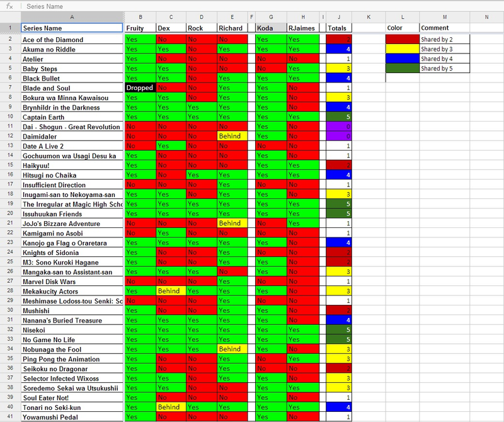Select column J header
The image size is (504, 422).
(339, 17)
